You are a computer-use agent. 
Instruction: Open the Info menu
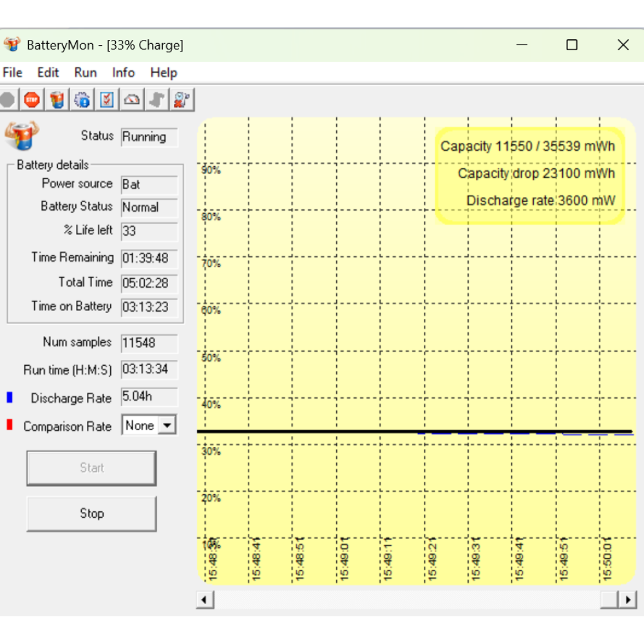pyautogui.click(x=123, y=73)
